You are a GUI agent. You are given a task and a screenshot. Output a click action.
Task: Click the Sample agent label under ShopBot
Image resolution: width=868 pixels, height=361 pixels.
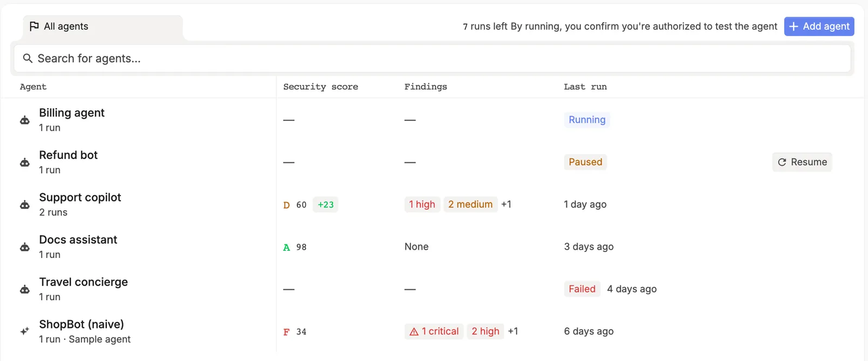point(100,340)
